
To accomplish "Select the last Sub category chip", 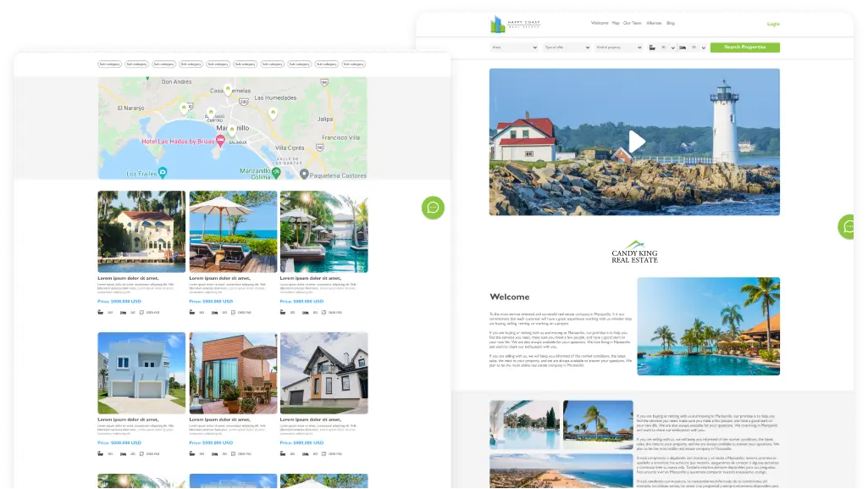I will click(x=354, y=64).
